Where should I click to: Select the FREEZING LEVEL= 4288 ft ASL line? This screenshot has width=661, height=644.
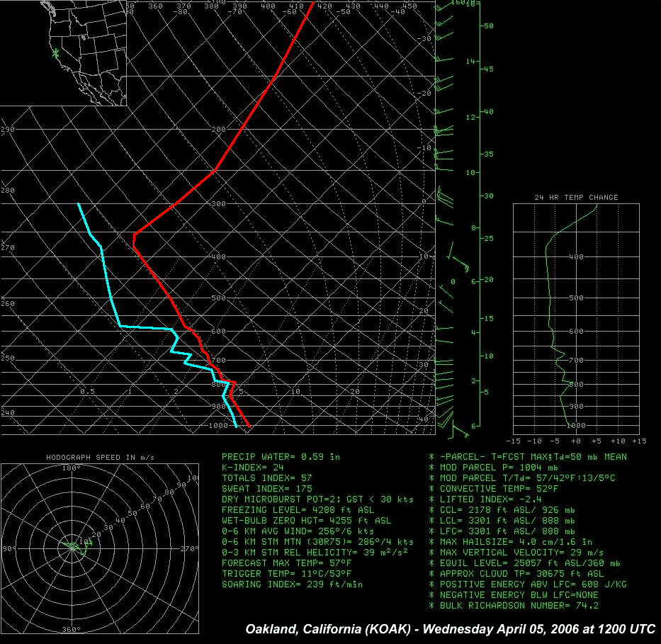click(298, 510)
